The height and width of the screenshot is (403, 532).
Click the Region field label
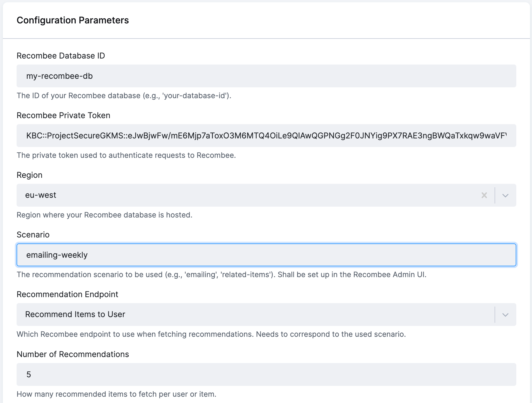click(29, 175)
